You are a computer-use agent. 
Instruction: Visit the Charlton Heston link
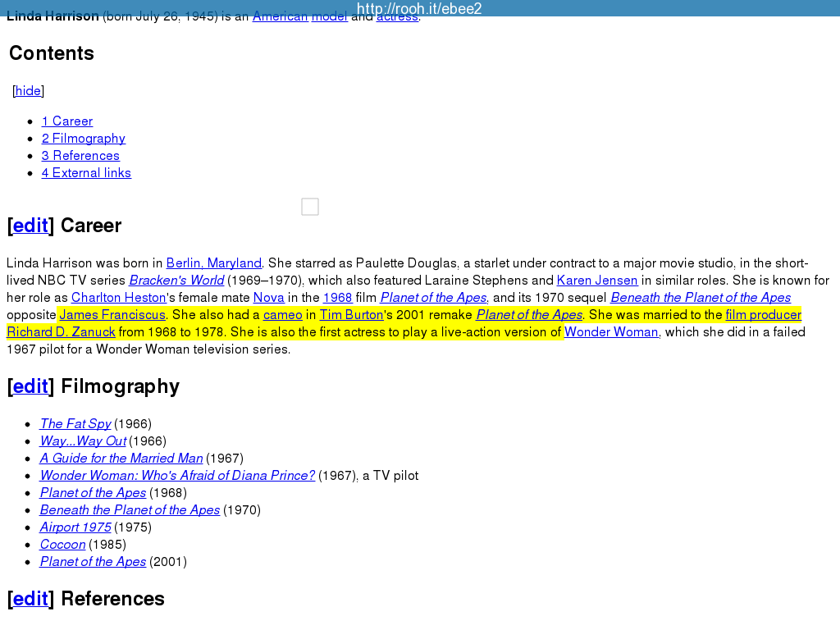pyautogui.click(x=119, y=298)
